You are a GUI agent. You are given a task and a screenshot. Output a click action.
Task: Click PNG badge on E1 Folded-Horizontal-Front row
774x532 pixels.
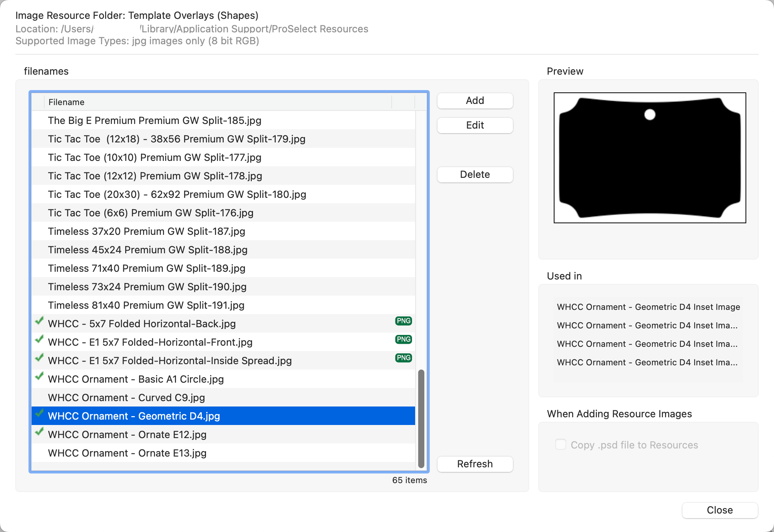point(403,340)
